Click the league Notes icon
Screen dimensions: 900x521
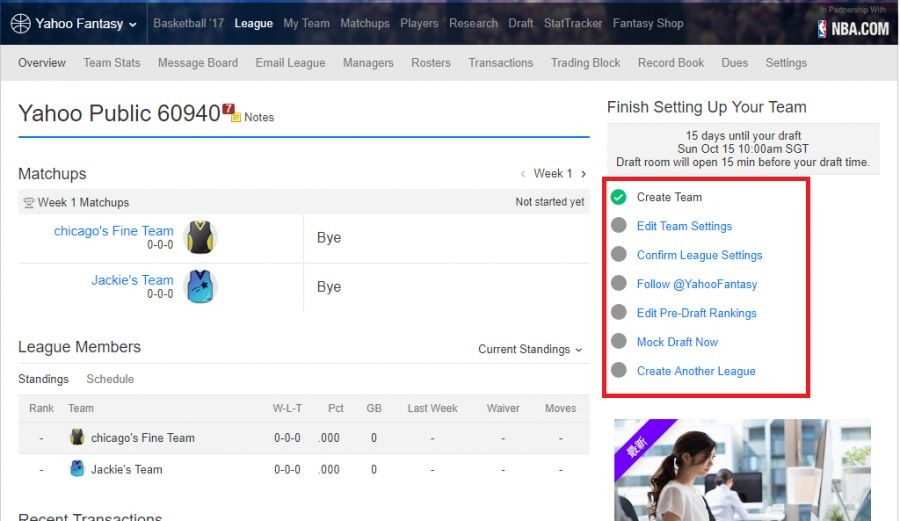click(235, 117)
